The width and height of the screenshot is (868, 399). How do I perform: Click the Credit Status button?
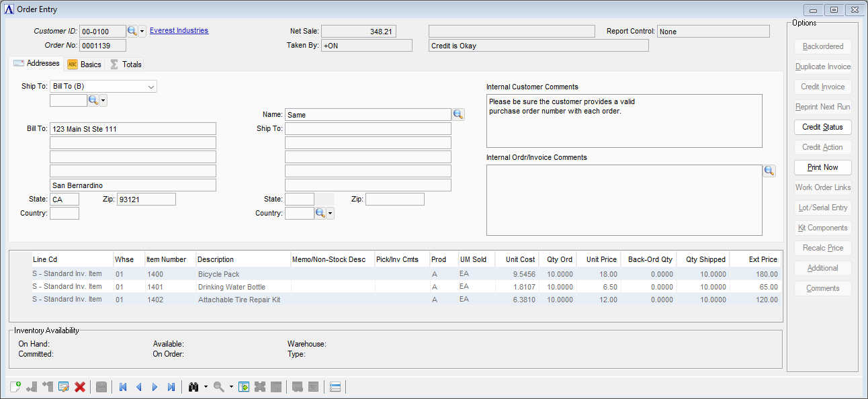[x=822, y=127]
